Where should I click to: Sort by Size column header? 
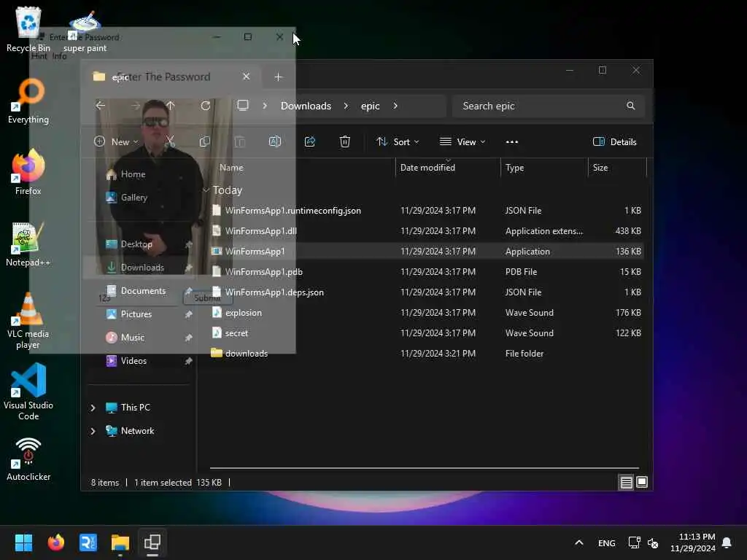(600, 168)
